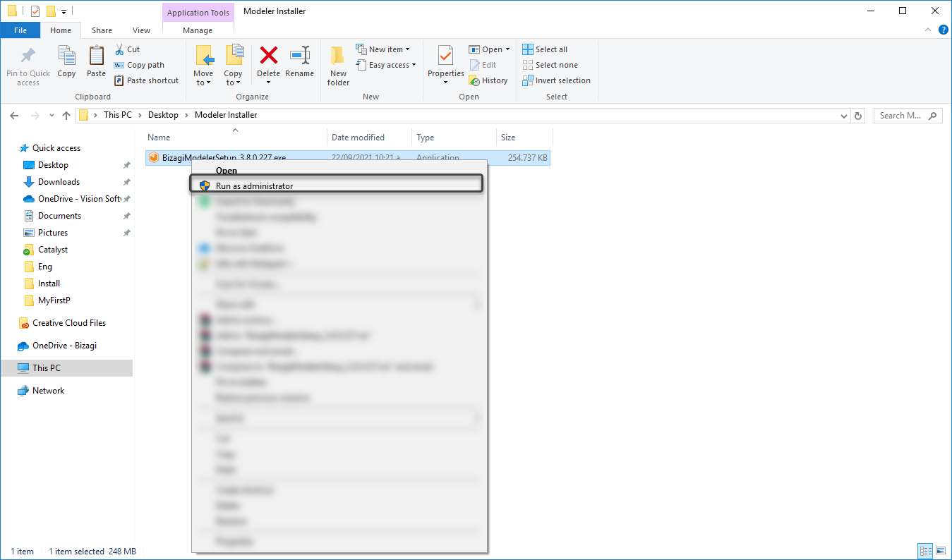Viewport: 952px width, 560px height.
Task: Choose Open in the context menu
Action: 227,170
